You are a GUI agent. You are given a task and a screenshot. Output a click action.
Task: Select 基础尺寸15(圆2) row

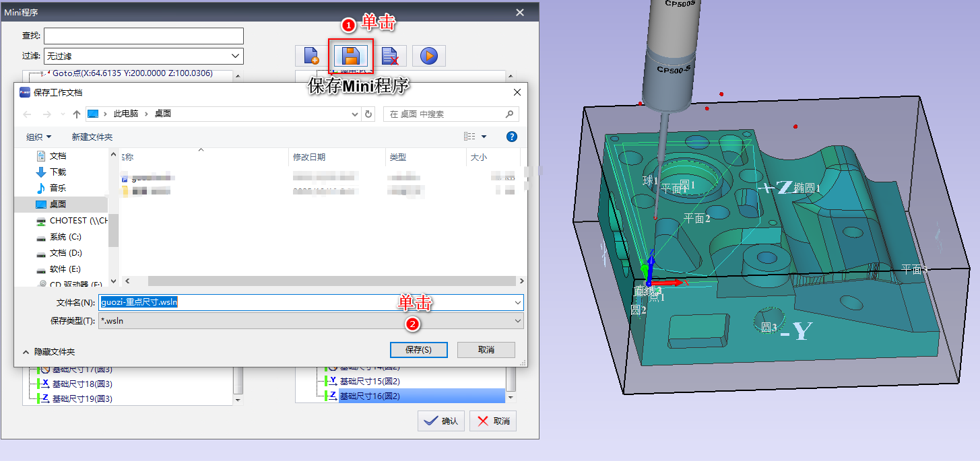(370, 381)
